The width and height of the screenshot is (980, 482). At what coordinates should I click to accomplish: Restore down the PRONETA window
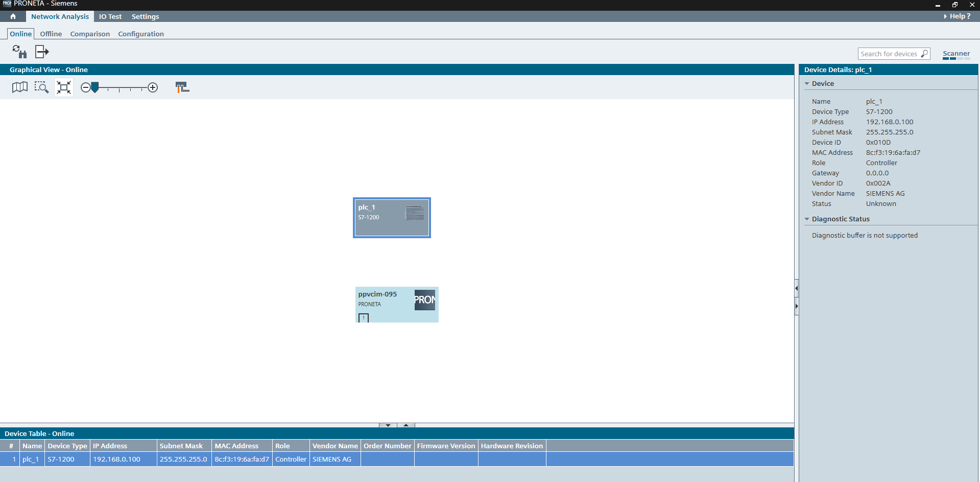click(954, 5)
